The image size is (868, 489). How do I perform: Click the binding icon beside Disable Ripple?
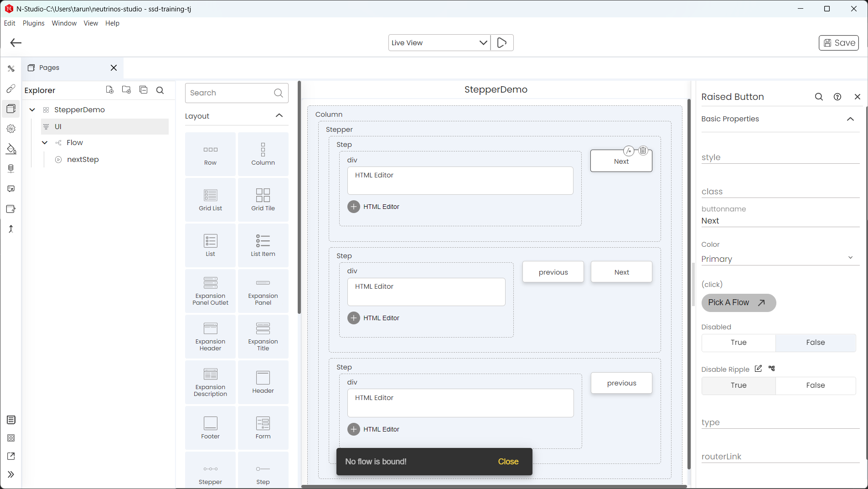pos(771,369)
